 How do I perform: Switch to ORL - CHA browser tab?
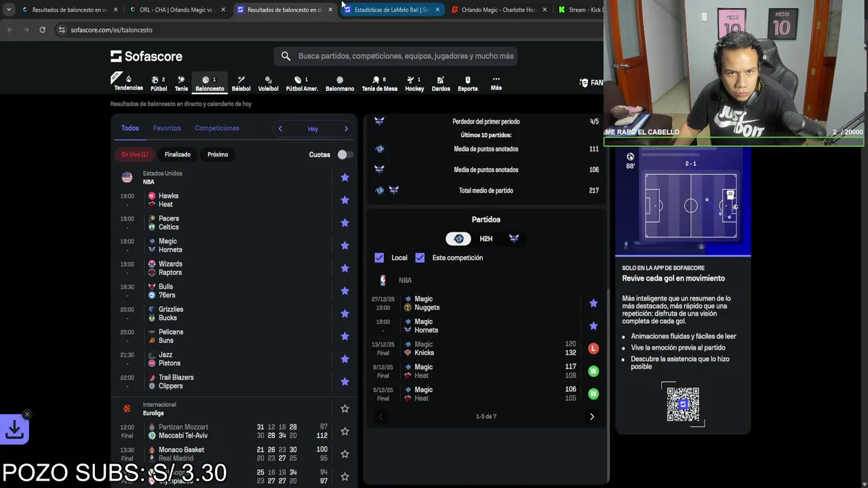pyautogui.click(x=176, y=9)
